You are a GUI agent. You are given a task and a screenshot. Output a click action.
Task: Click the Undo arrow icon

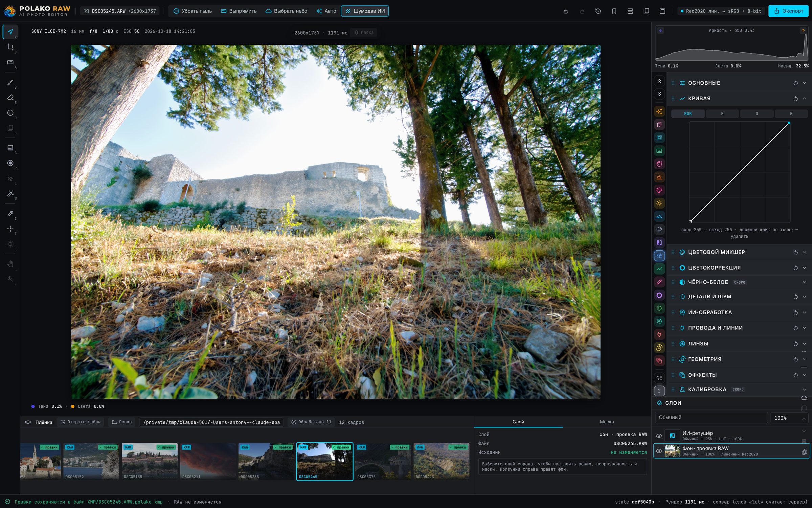(566, 11)
